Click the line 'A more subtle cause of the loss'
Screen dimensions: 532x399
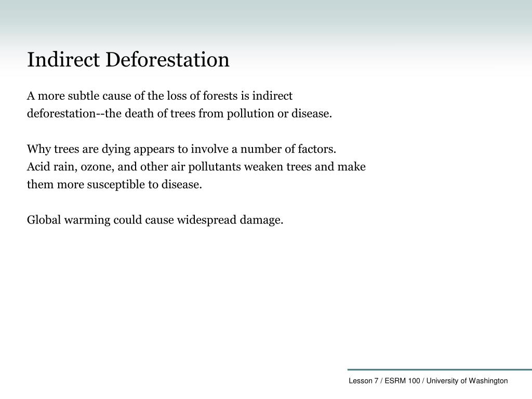click(159, 96)
